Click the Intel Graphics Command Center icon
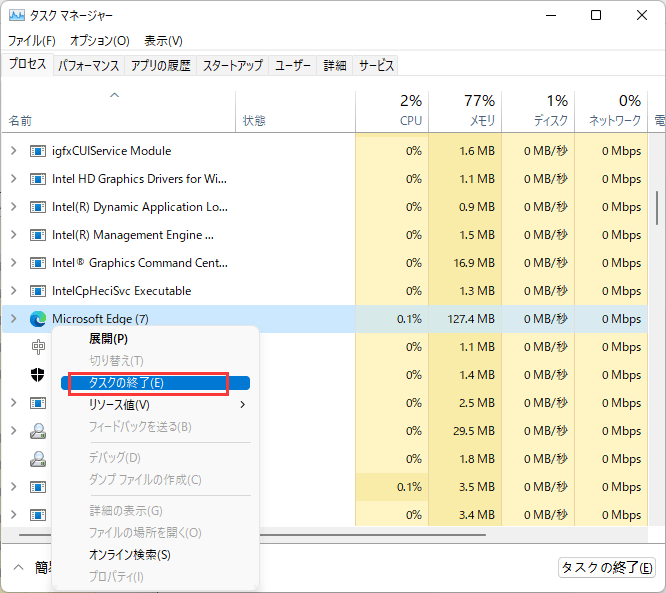Screen dimensions: 666x593 coord(38,263)
